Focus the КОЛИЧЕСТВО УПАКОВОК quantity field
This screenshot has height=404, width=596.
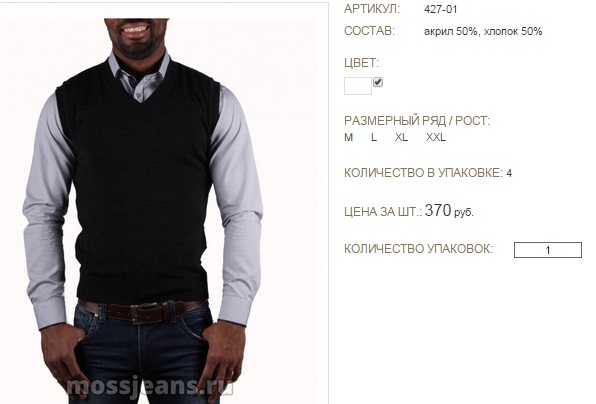[548, 250]
